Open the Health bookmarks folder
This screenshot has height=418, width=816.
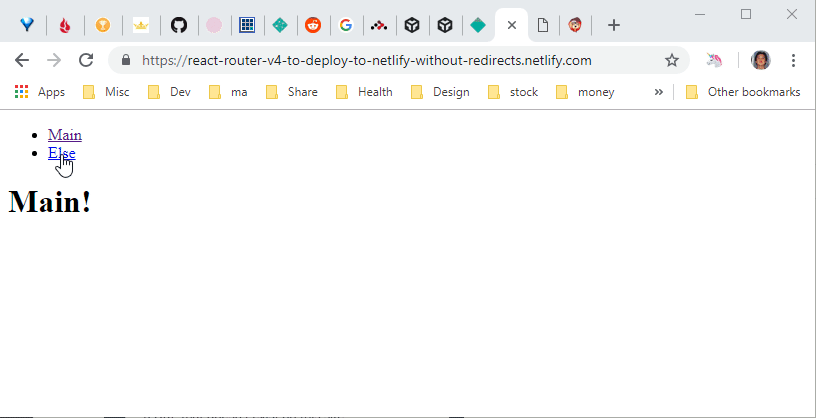[x=364, y=92]
